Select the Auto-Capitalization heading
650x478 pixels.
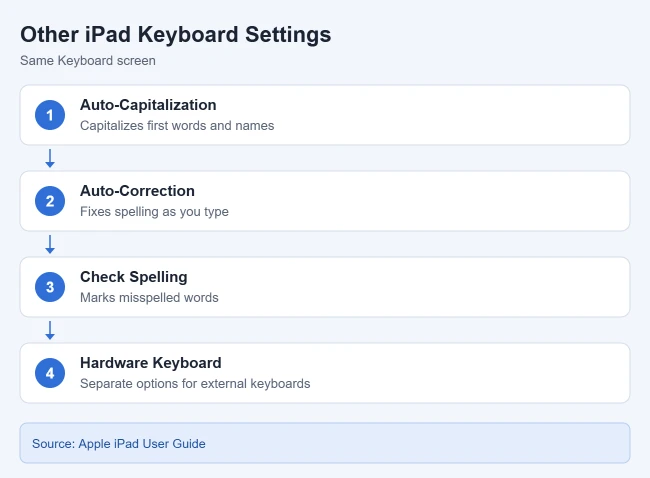[x=148, y=105]
